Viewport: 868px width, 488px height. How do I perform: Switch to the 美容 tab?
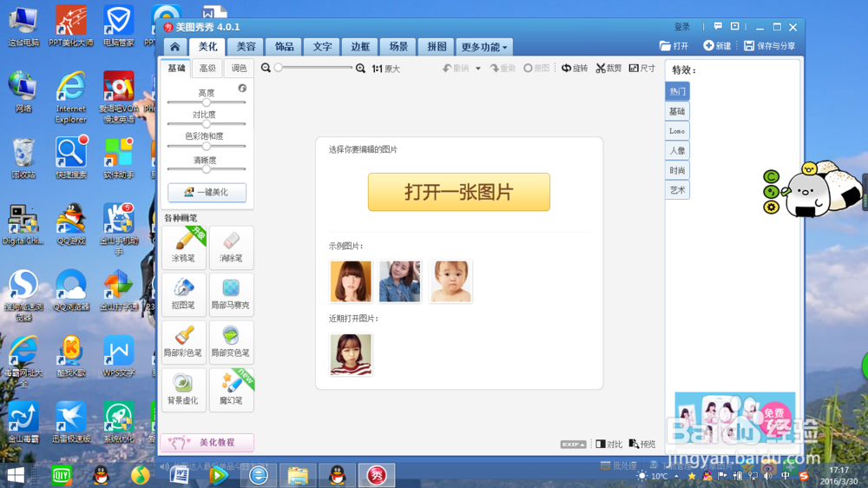click(x=246, y=47)
